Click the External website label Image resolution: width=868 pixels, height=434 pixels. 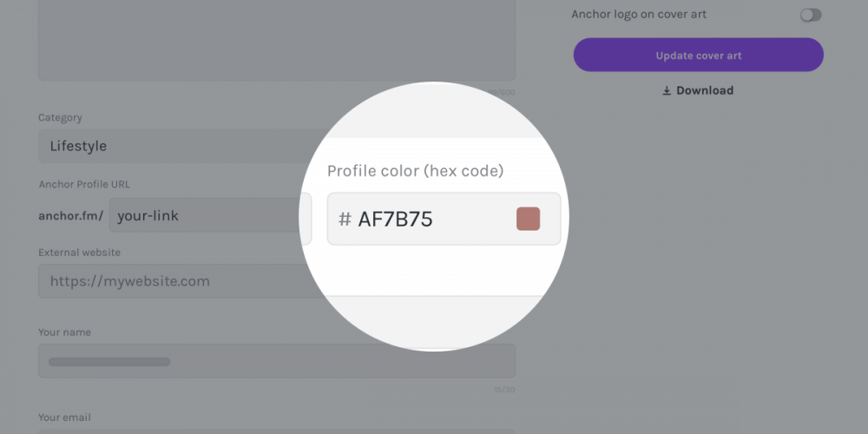[79, 252]
